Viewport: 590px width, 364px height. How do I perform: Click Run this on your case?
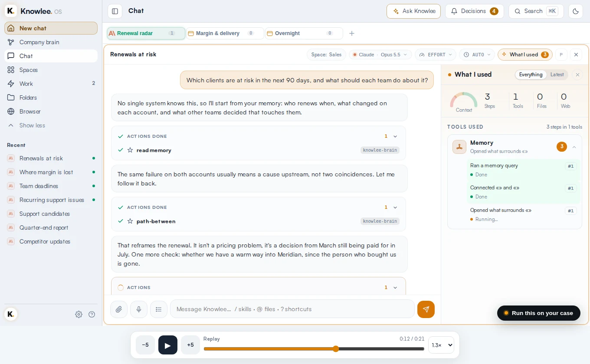click(x=538, y=313)
